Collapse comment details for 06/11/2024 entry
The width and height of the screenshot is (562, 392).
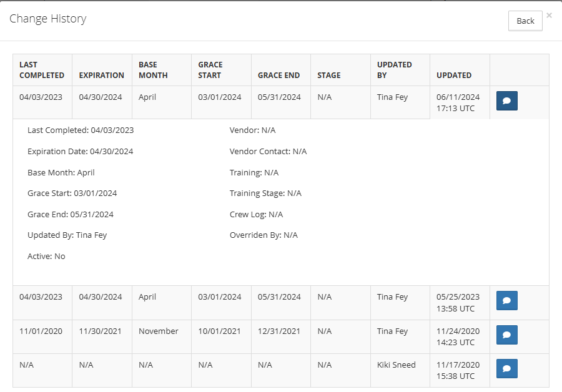pyautogui.click(x=506, y=100)
